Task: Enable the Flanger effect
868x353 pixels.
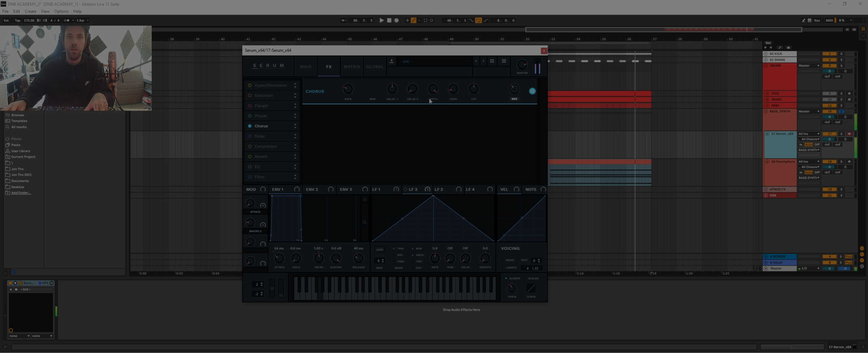Action: tap(250, 106)
